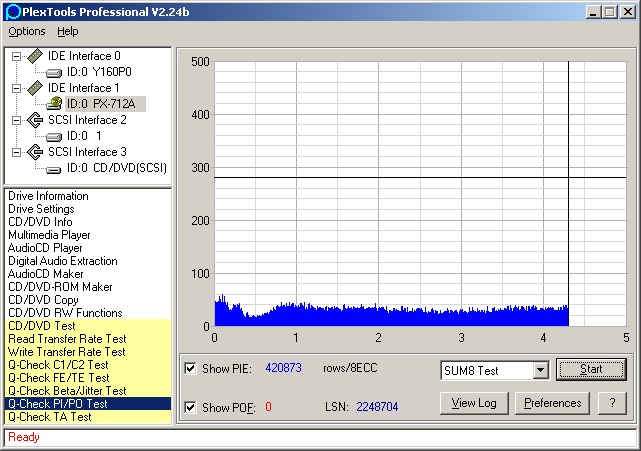The image size is (641, 451).
Task: Open Preferences for the PI/PO test
Action: coord(552,403)
